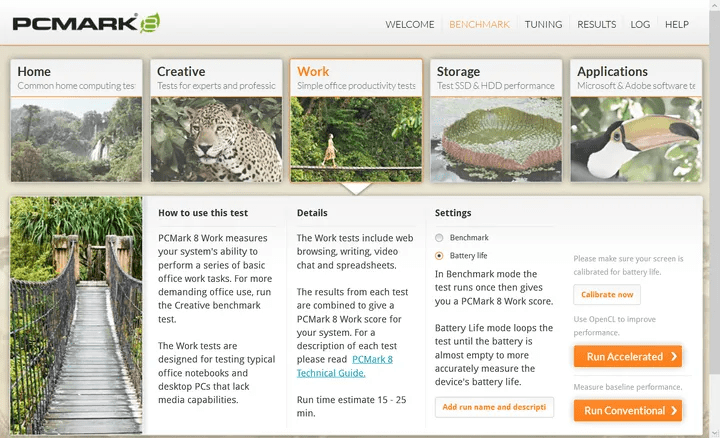Viewport: 720px width, 438px height.
Task: Click the Work benchmark tile
Action: 356,120
